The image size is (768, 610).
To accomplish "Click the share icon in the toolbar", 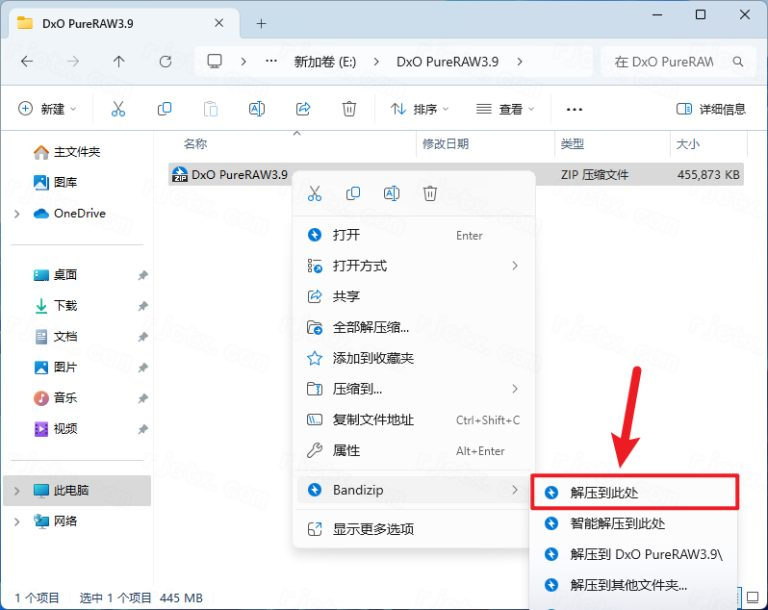I will [x=303, y=109].
